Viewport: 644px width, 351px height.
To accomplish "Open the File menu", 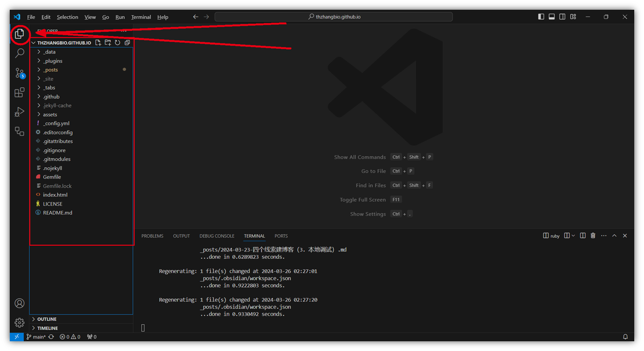I will click(x=31, y=17).
